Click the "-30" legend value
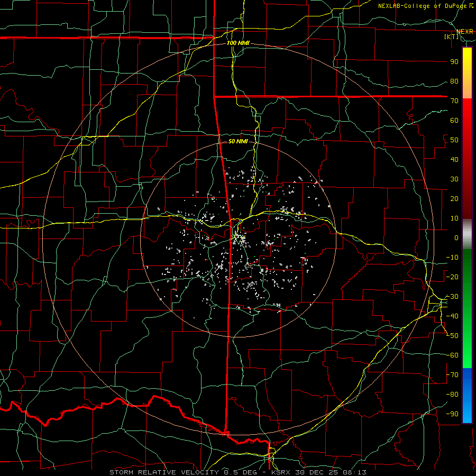 (452, 297)
